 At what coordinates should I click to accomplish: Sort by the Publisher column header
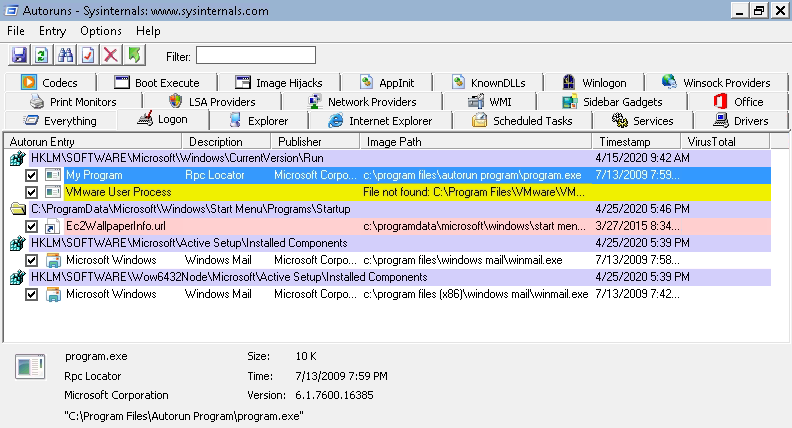(x=300, y=142)
